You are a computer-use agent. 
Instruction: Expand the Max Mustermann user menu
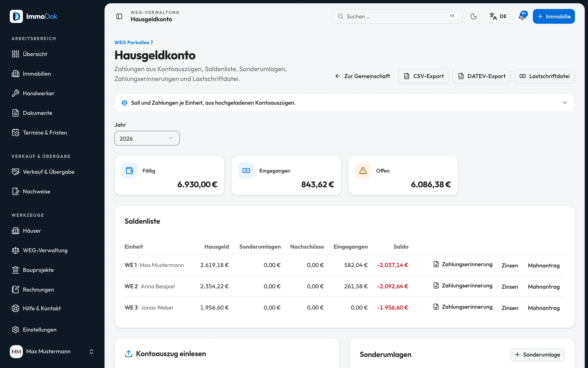click(52, 351)
